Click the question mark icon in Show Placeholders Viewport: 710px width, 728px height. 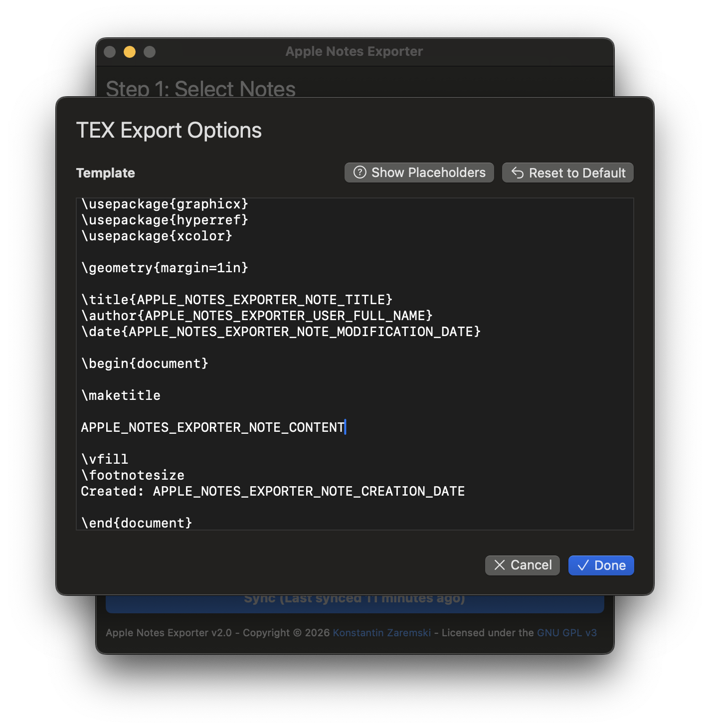point(359,173)
